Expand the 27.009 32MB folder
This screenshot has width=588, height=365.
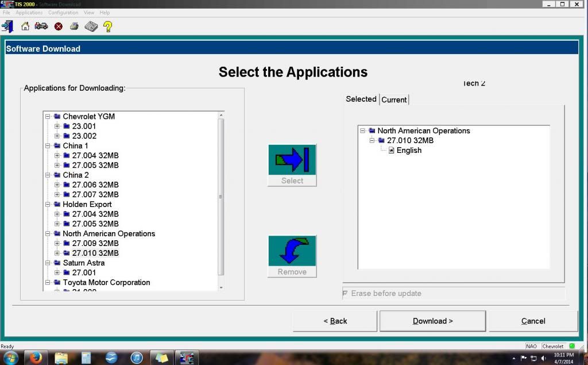(x=57, y=243)
